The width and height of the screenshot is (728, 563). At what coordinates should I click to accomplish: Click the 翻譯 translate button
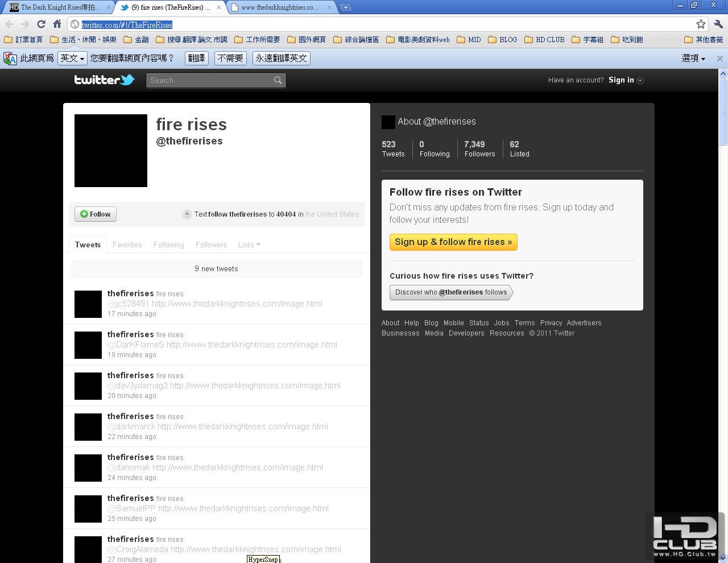pyautogui.click(x=196, y=58)
